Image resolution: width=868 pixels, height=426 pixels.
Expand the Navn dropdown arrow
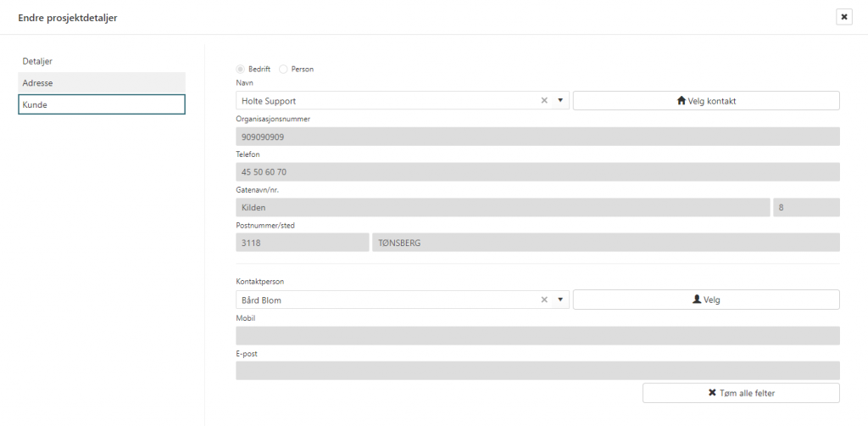coord(560,101)
